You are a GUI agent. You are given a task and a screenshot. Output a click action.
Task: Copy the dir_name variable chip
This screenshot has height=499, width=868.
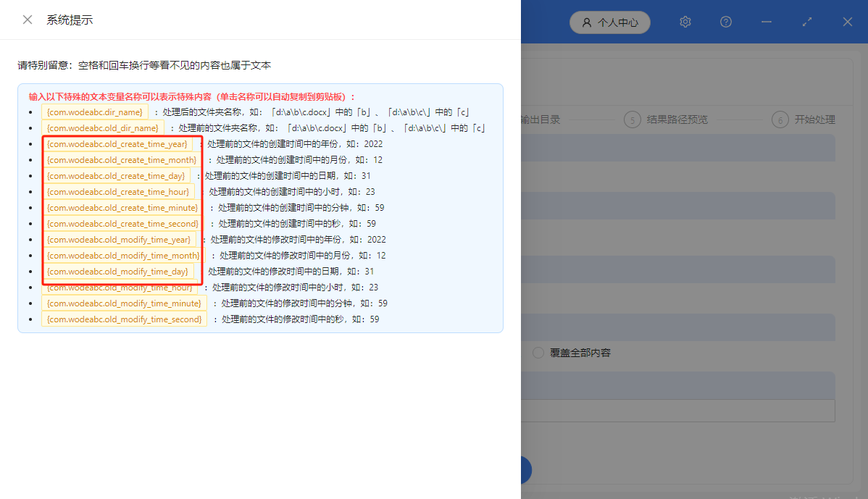pyautogui.click(x=94, y=112)
